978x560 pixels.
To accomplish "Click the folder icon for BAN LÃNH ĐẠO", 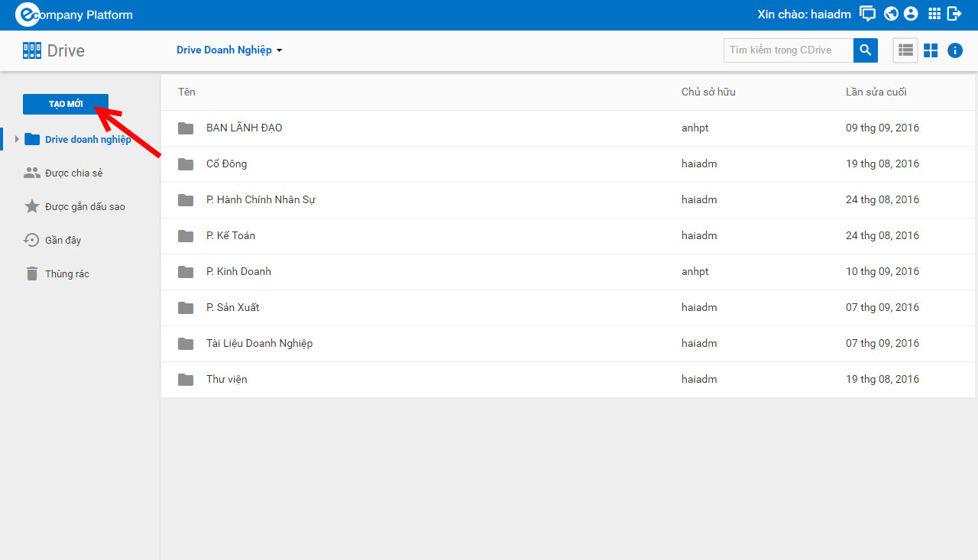I will tap(186, 128).
